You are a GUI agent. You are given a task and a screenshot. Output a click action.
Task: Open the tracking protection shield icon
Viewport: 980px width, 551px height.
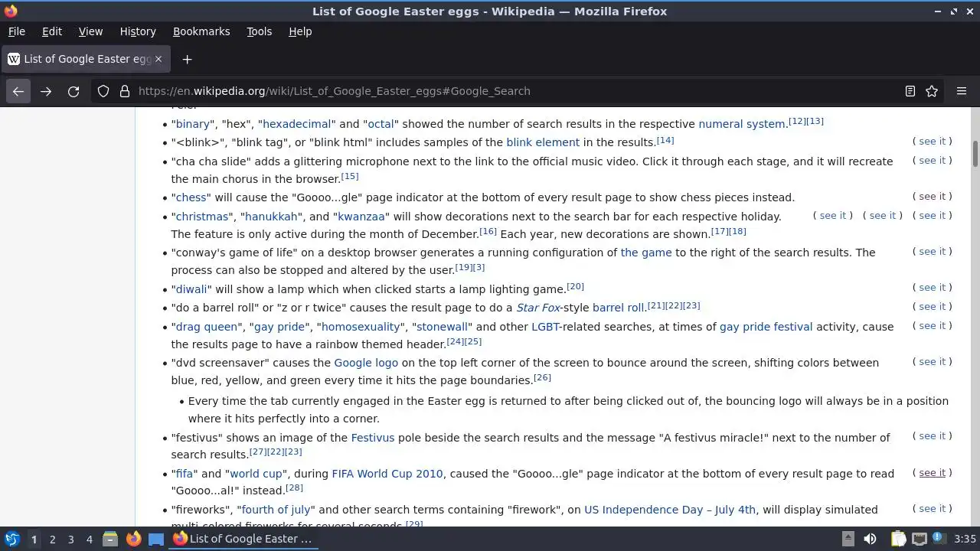click(103, 91)
